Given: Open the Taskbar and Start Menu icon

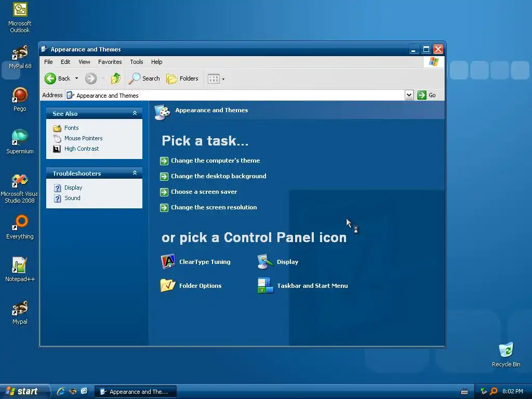Looking at the screenshot, I should [265, 285].
